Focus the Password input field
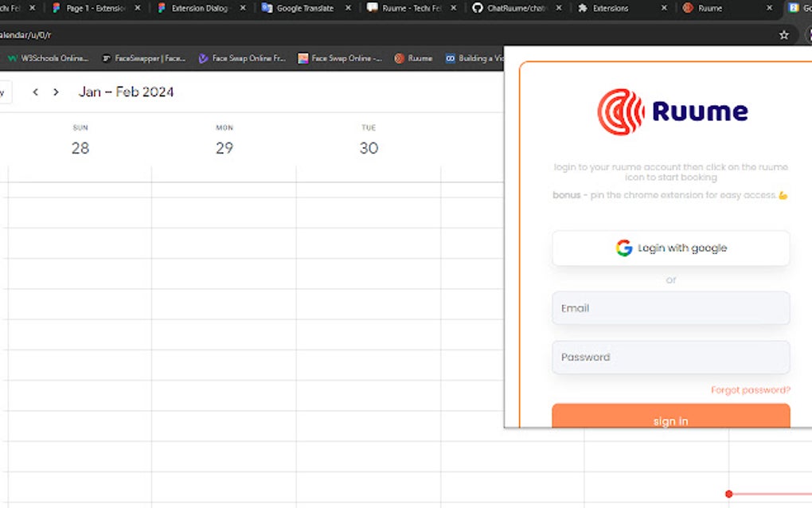The height and width of the screenshot is (508, 812). [670, 358]
